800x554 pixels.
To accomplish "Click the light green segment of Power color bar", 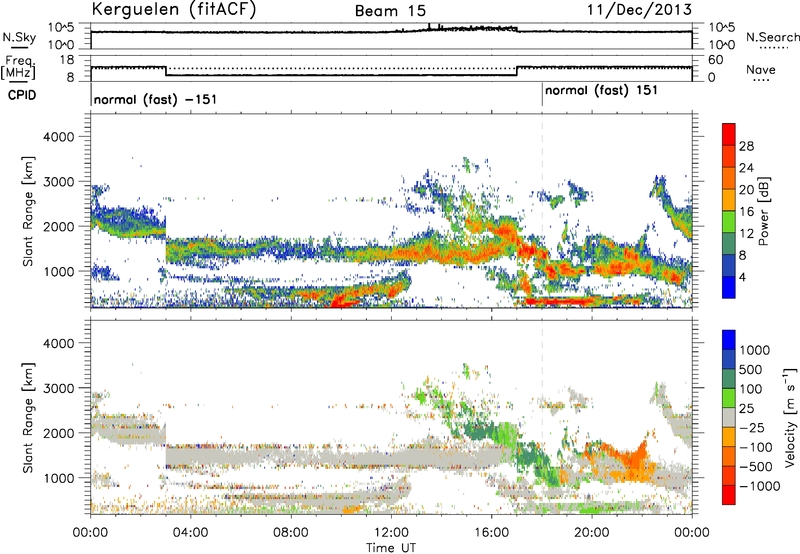I will [x=729, y=222].
